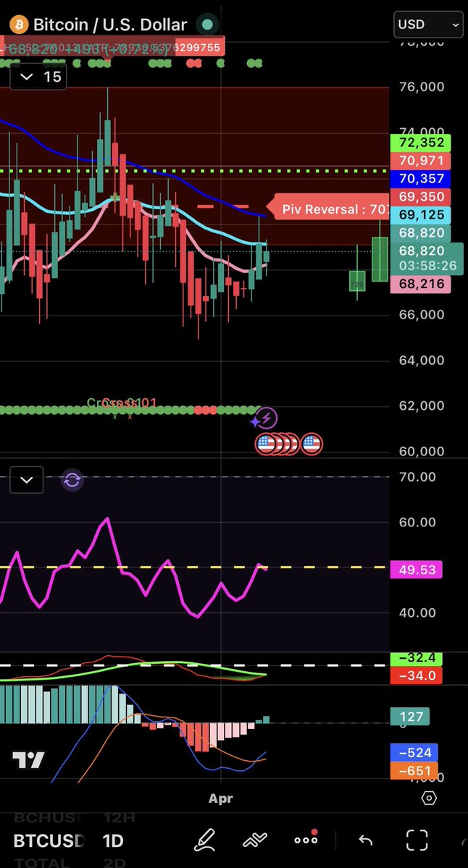Enter fullscreen chart mode
This screenshot has height=868, width=468.
pos(417,840)
